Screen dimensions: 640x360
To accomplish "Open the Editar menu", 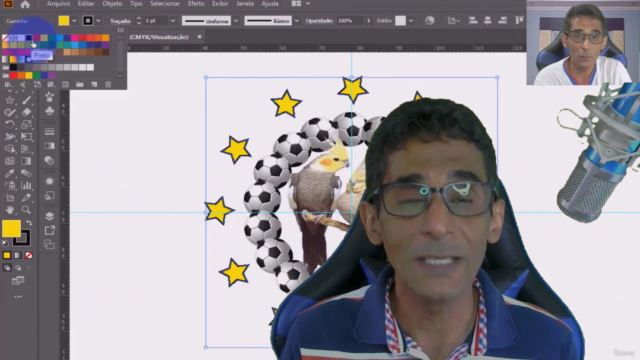I will [86, 4].
